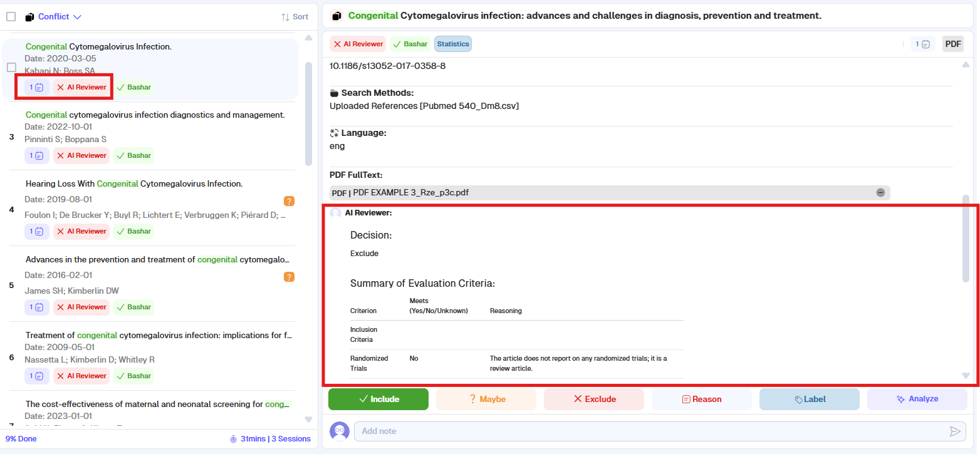Open the PDF viewer button
The height and width of the screenshot is (454, 980).
click(952, 44)
